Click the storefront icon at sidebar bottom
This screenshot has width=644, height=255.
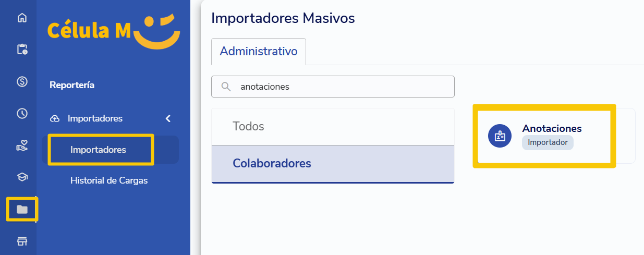(x=22, y=241)
